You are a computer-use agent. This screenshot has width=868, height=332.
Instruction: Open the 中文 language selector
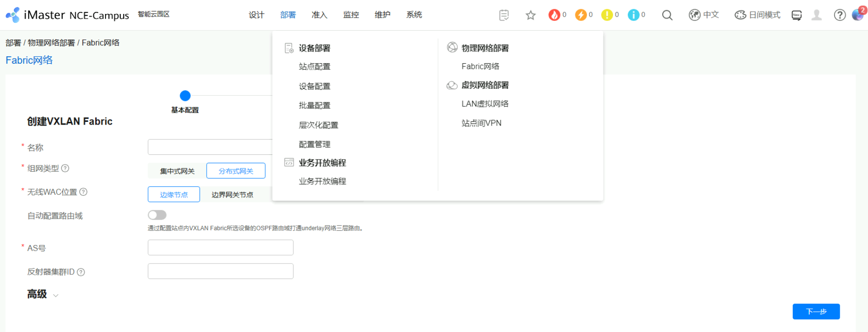click(704, 15)
